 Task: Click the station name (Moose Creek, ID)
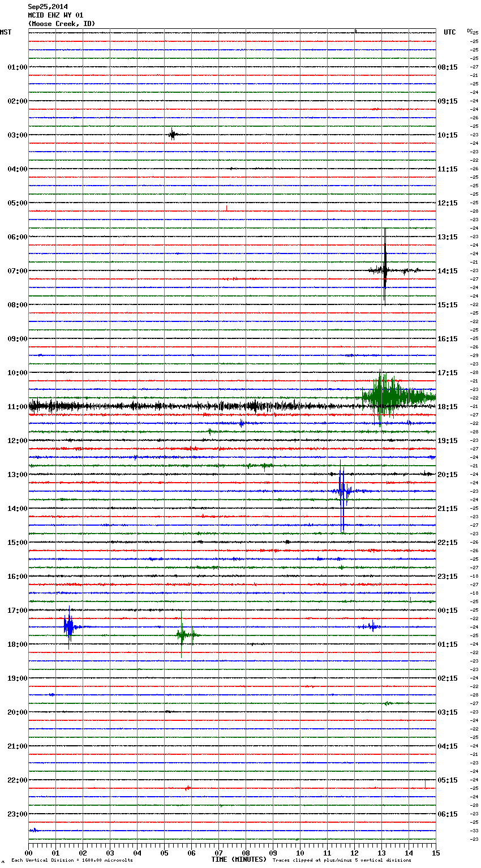tap(62, 24)
